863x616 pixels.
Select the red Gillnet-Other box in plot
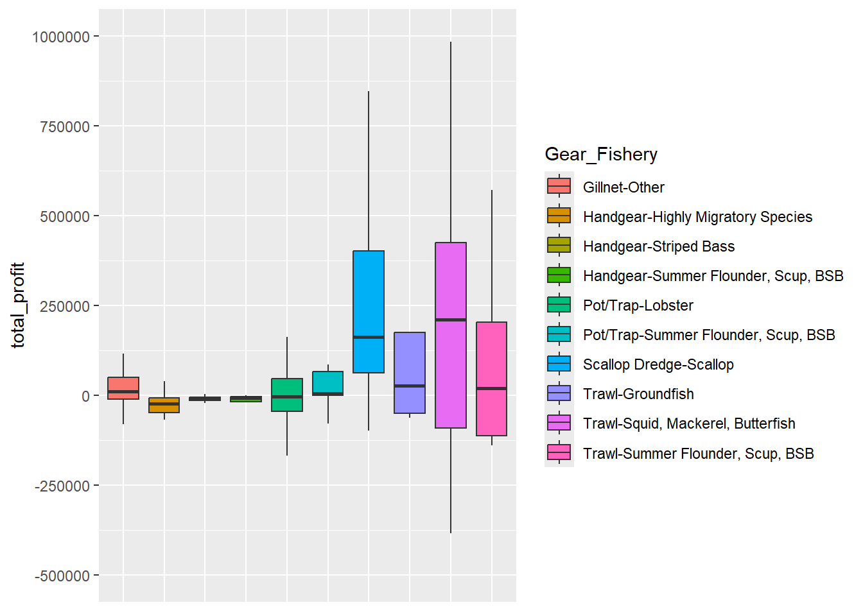click(x=123, y=384)
